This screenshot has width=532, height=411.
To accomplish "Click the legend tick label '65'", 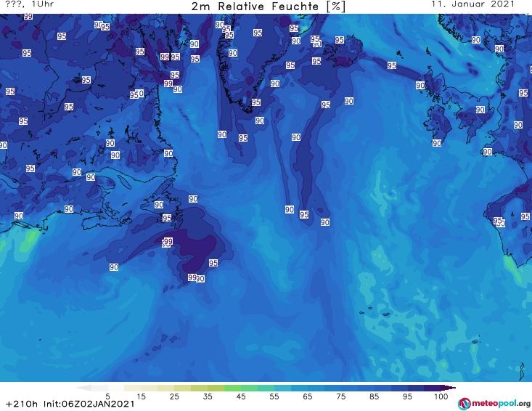I will coord(308,396).
